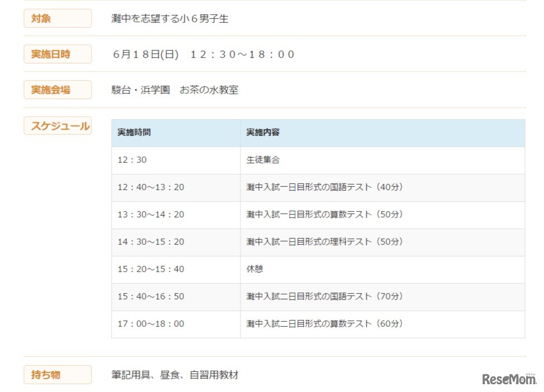Click the 持ち物 label
544x392 pixels.
57,375
